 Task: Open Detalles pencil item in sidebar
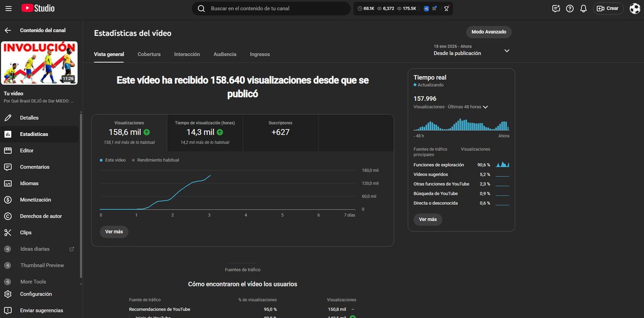tap(40, 117)
